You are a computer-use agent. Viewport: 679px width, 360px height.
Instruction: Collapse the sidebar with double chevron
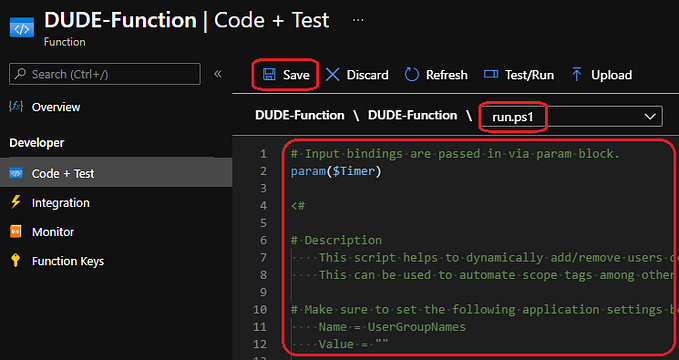point(218,74)
